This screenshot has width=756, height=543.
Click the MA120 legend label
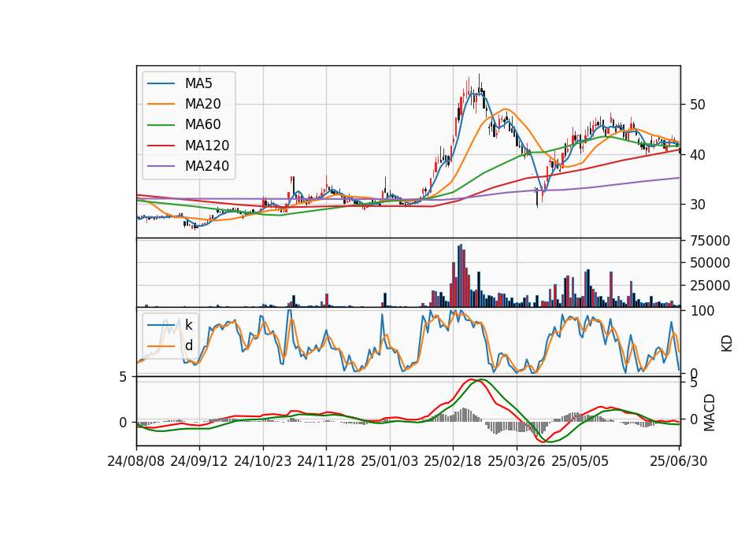[x=207, y=146]
